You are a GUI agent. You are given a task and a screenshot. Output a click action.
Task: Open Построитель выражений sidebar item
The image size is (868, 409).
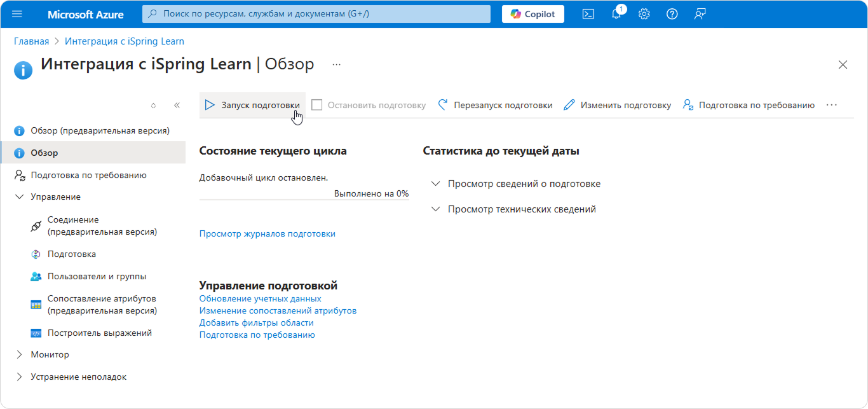(x=93, y=333)
